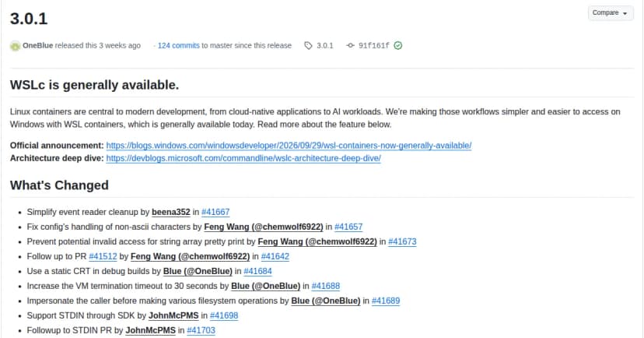644x338 pixels.
Task: Click 'Architecture deep dive:' label
Action: coord(57,158)
